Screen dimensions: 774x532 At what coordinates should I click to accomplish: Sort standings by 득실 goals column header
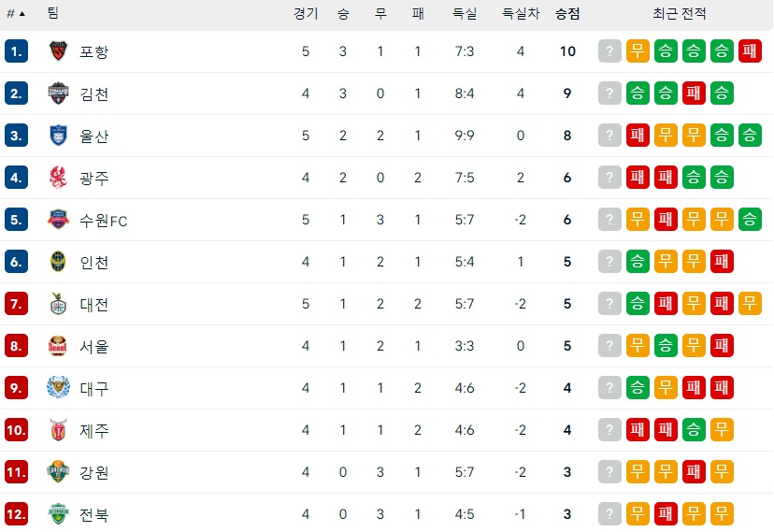pyautogui.click(x=465, y=14)
